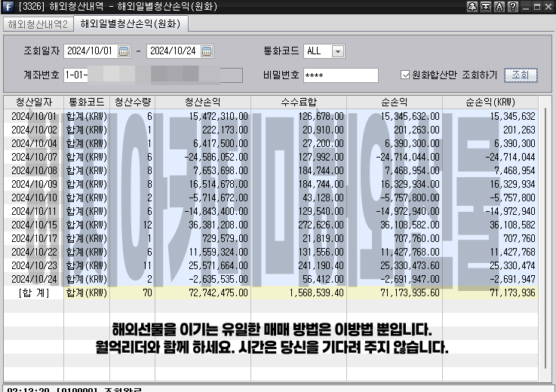This screenshot has width=556, height=392.
Task: Click the 비밀번호 password field
Action: coord(341,75)
